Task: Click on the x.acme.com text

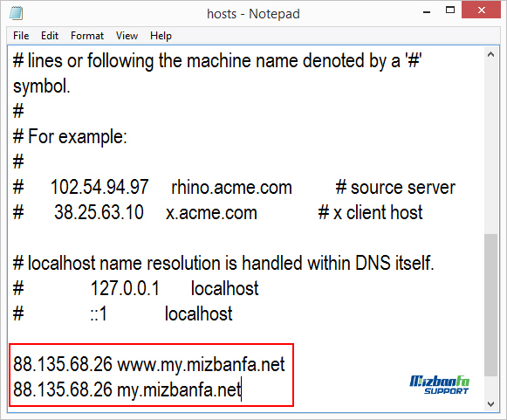Action: pyautogui.click(x=211, y=213)
